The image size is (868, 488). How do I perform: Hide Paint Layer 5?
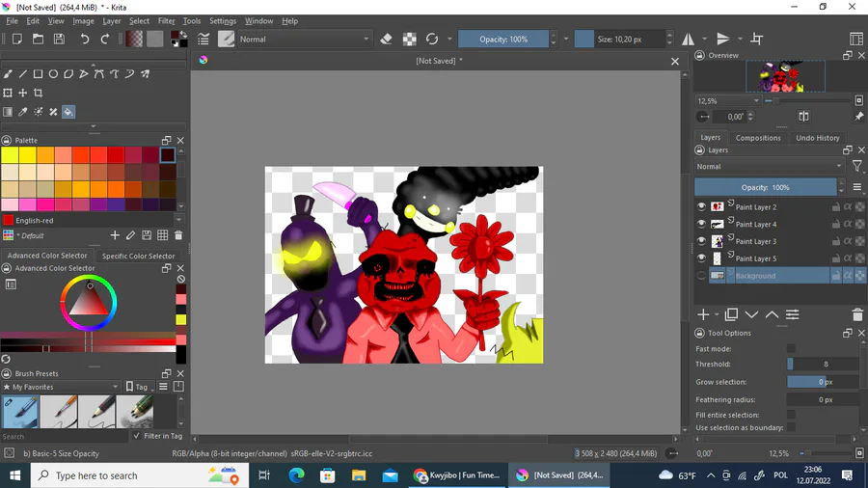[x=701, y=258]
